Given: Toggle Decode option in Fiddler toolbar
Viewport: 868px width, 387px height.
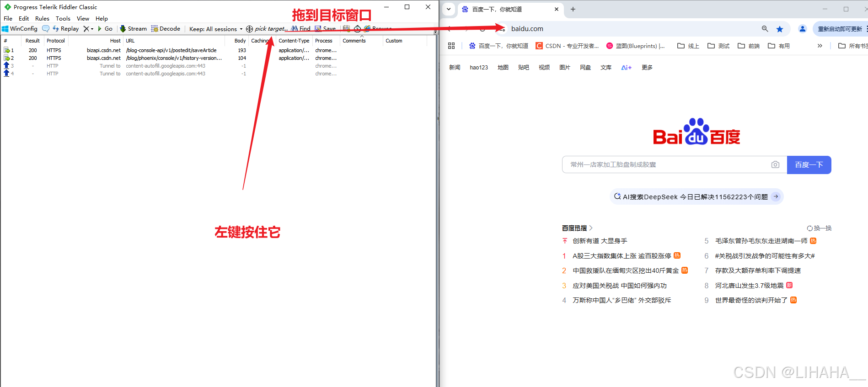Looking at the screenshot, I should tap(166, 29).
